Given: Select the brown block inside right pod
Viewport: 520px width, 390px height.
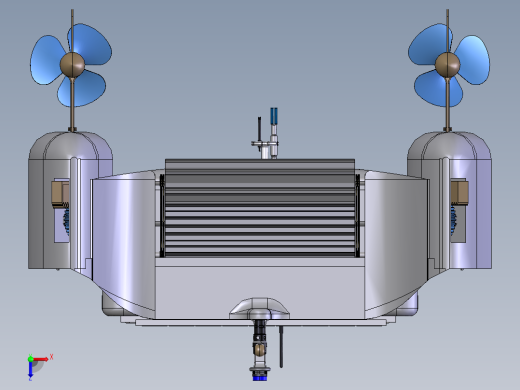Looking at the screenshot, I should 460,192.
